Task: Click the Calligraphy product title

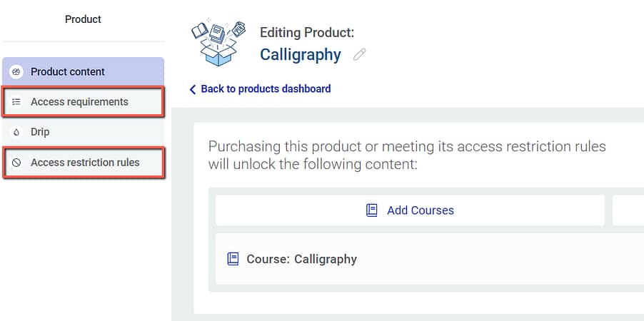Action: coord(301,54)
